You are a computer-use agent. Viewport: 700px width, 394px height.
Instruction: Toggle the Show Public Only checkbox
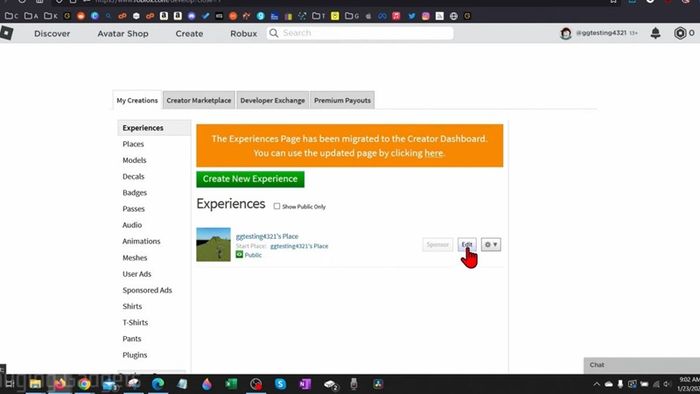tap(277, 206)
